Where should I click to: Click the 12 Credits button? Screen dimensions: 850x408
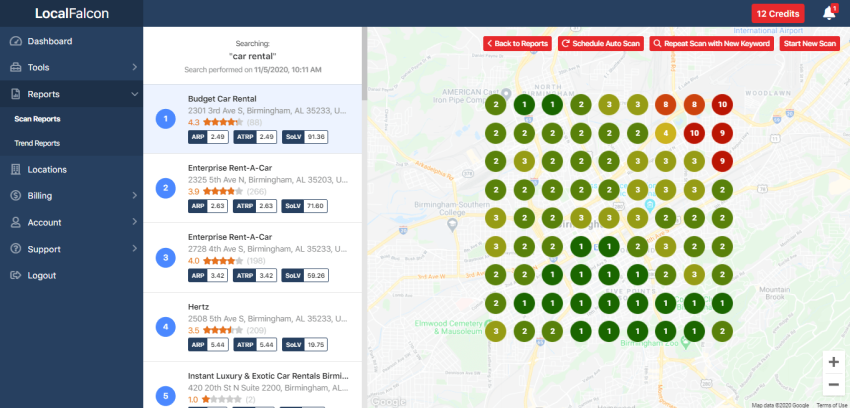(778, 14)
